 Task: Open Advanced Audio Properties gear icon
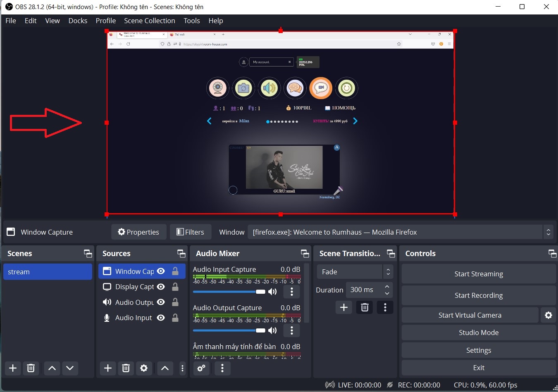click(x=201, y=368)
